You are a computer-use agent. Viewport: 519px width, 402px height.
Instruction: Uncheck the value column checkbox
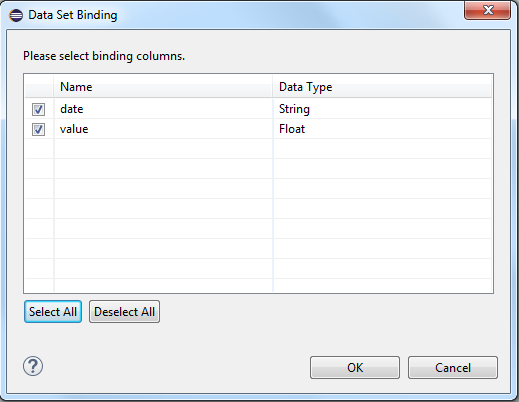38,129
